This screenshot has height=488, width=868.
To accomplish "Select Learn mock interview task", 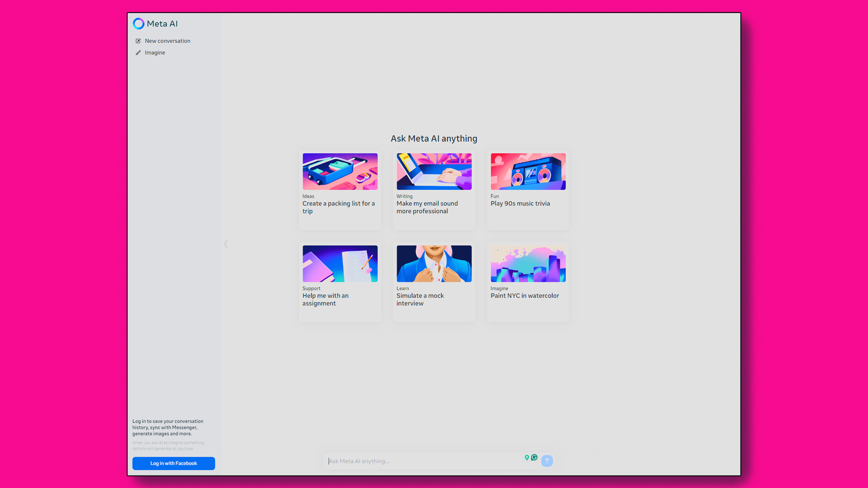I will click(434, 281).
